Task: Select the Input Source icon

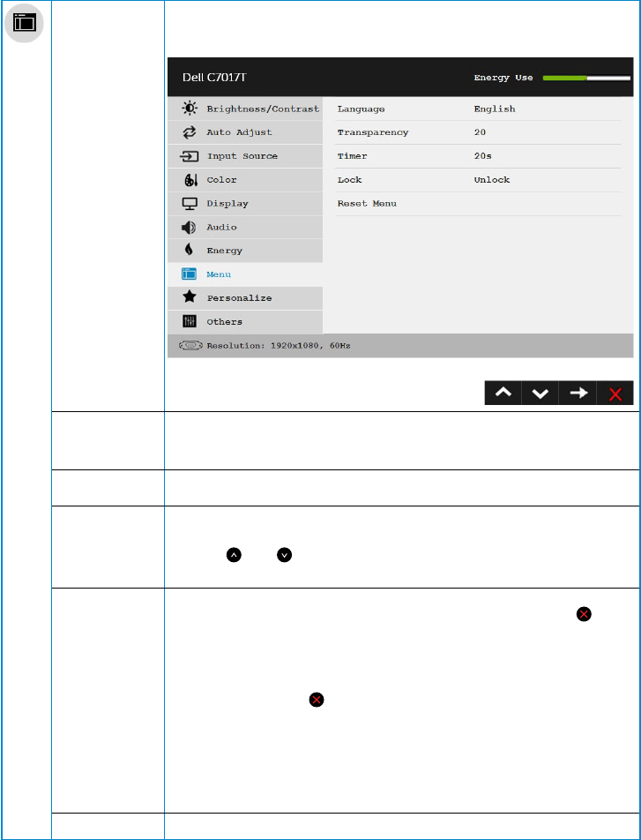Action: [190, 156]
